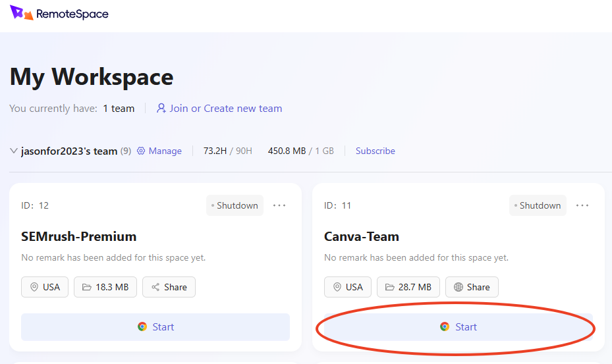This screenshot has height=364, width=612.
Task: Click the ID: 12 label
Action: (x=35, y=205)
